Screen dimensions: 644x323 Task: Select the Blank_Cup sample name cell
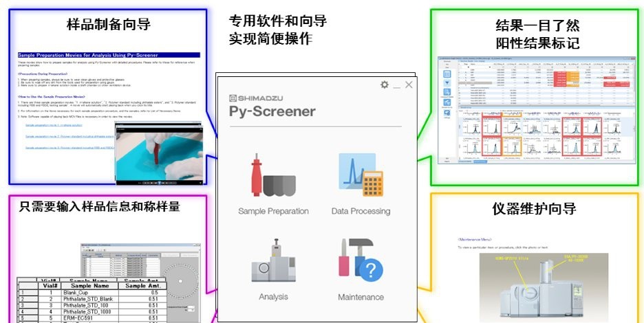tap(89, 293)
